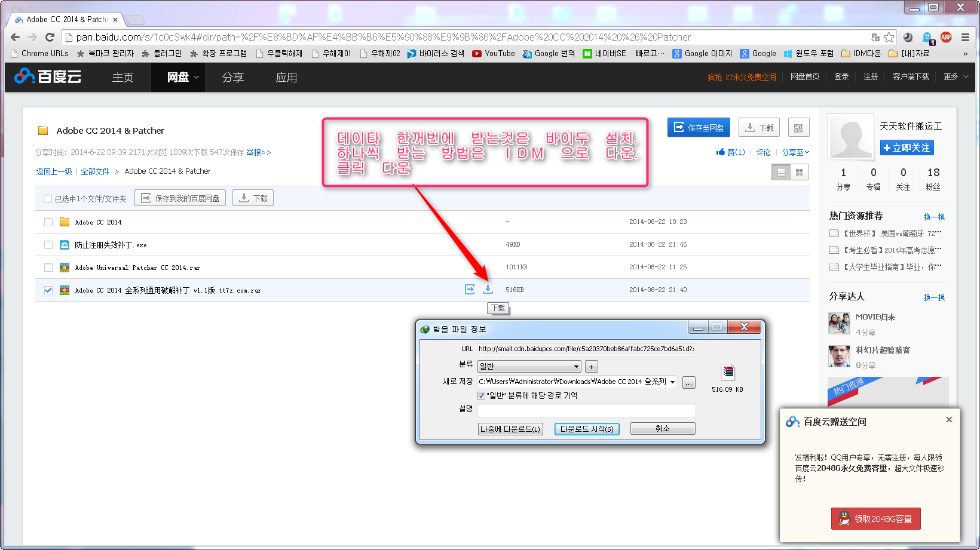Open the translate icon in address bar
This screenshot has width=980, height=550.
[875, 37]
